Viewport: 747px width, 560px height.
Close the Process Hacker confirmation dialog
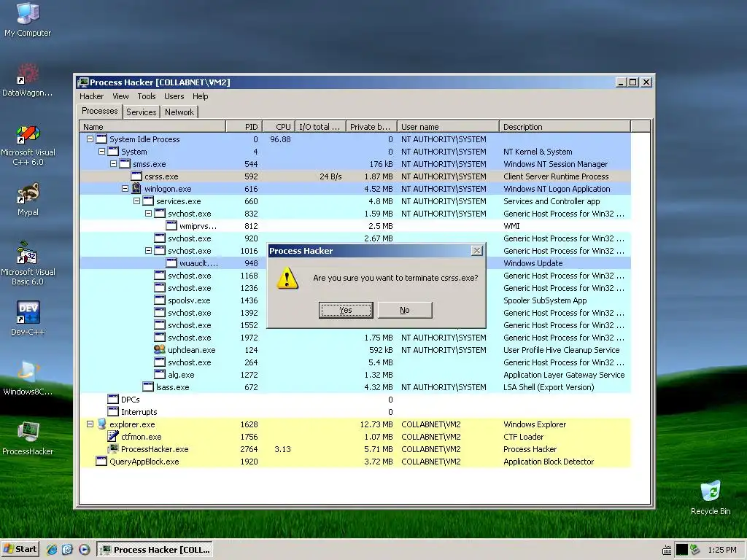click(x=476, y=251)
